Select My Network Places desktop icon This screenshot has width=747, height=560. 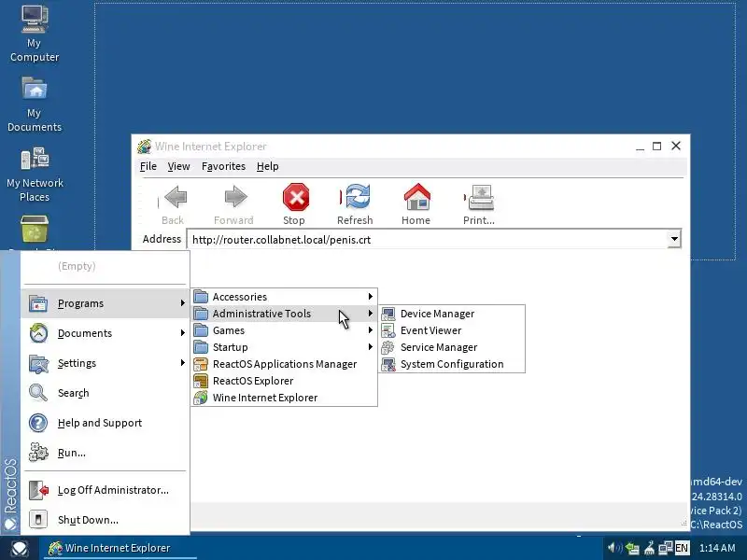pyautogui.click(x=35, y=174)
